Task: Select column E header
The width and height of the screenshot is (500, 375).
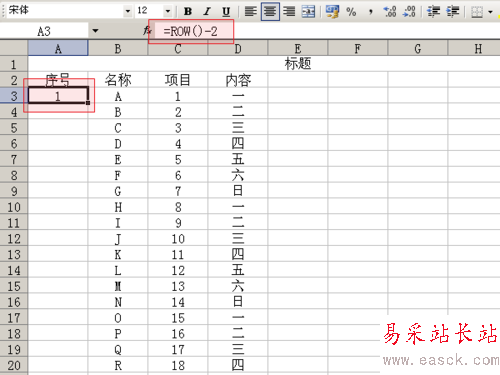Action: pyautogui.click(x=298, y=49)
